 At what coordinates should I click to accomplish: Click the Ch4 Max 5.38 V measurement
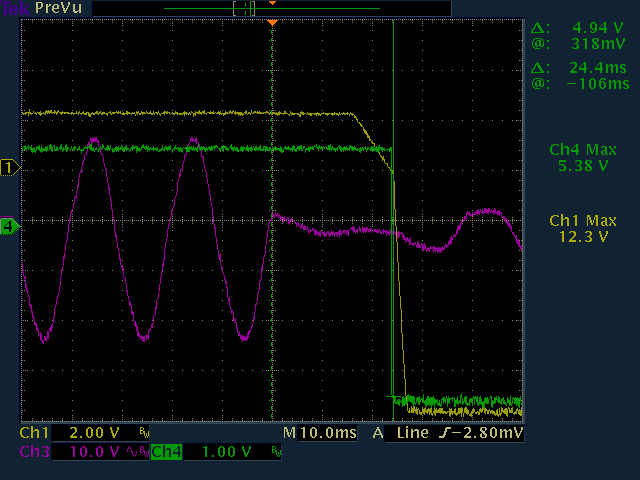[x=583, y=158]
